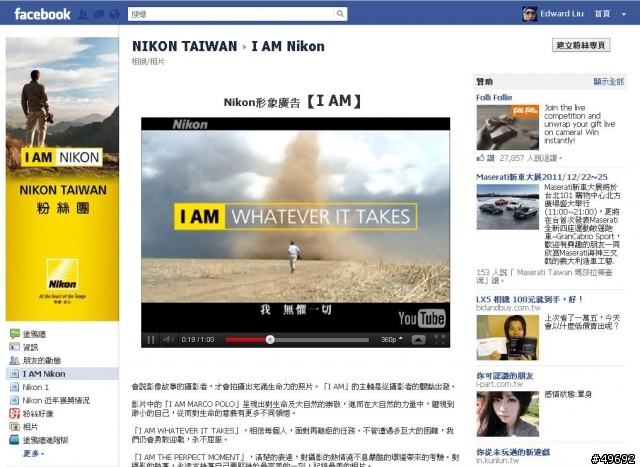Open Maserati新車大展 ad title
Image resolution: width=640 pixels, height=467 pixels.
coord(542,177)
